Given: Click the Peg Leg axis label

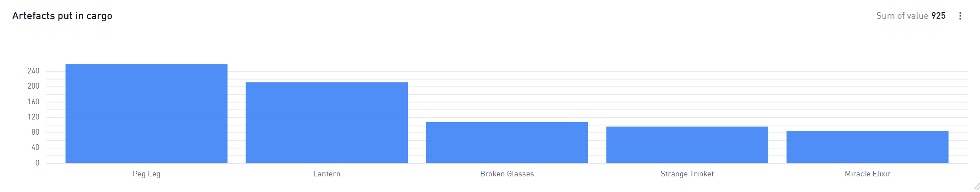Looking at the screenshot, I should [147, 174].
